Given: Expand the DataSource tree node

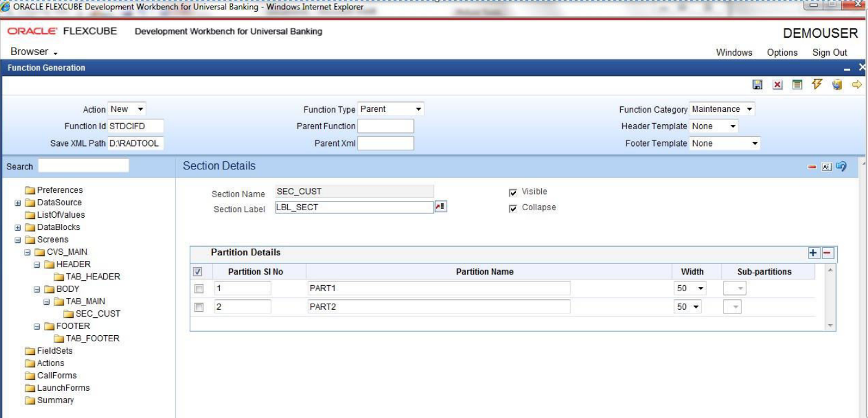Looking at the screenshot, I should [x=18, y=203].
